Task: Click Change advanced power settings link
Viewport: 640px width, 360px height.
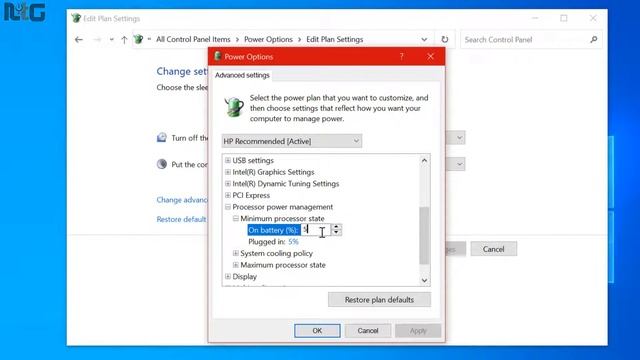Action: tap(182, 200)
